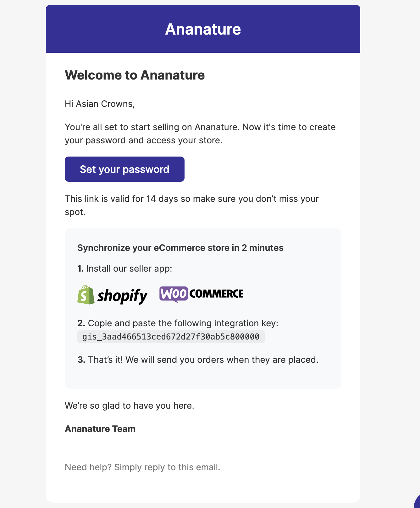Click the 14 days validity notice text
Viewport: 420px width, 508px height.
click(x=191, y=199)
